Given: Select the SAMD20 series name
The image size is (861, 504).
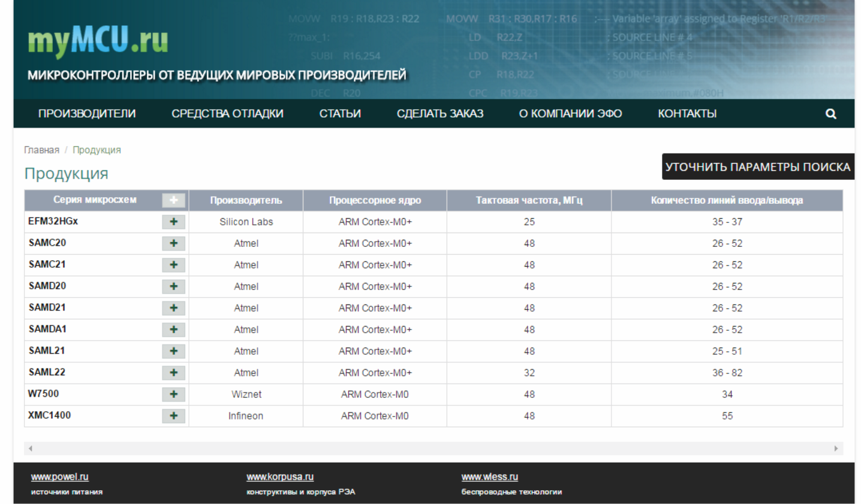Looking at the screenshot, I should (x=47, y=286).
